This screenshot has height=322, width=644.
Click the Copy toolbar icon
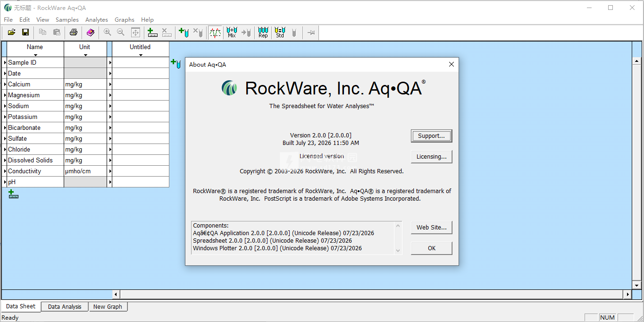(42, 32)
